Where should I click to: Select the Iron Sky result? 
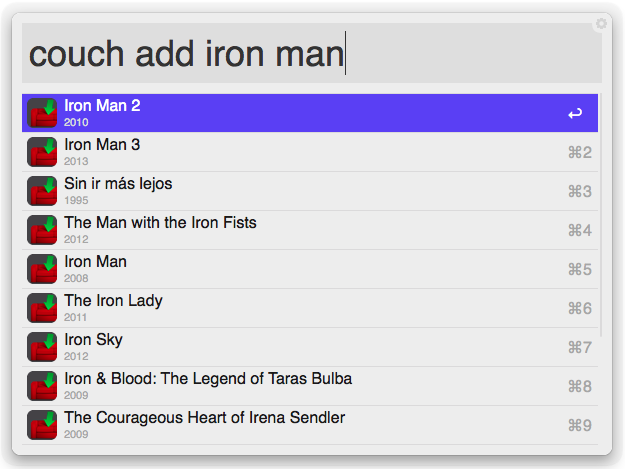(x=300, y=347)
